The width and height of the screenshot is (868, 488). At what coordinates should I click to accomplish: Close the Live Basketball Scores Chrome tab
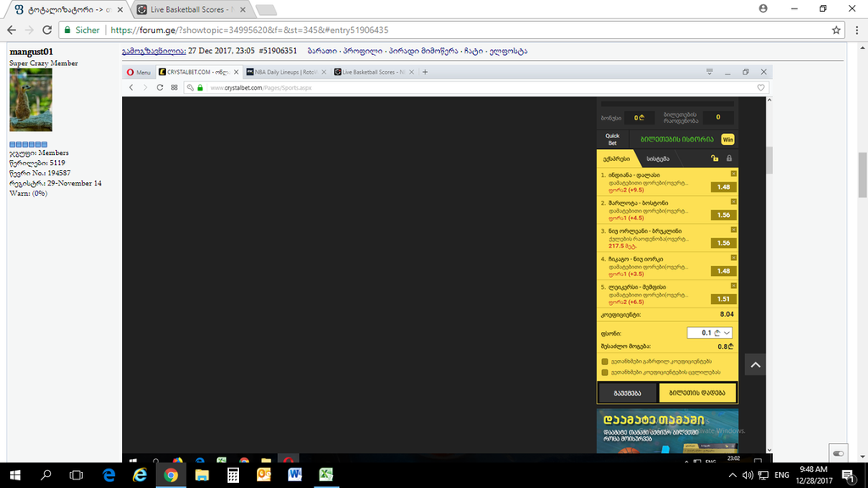coord(242,9)
